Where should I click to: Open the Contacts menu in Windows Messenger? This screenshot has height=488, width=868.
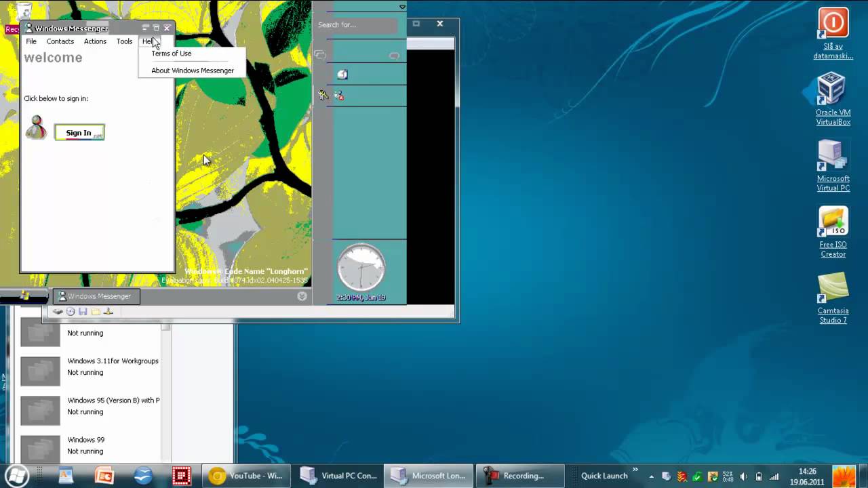pyautogui.click(x=60, y=41)
